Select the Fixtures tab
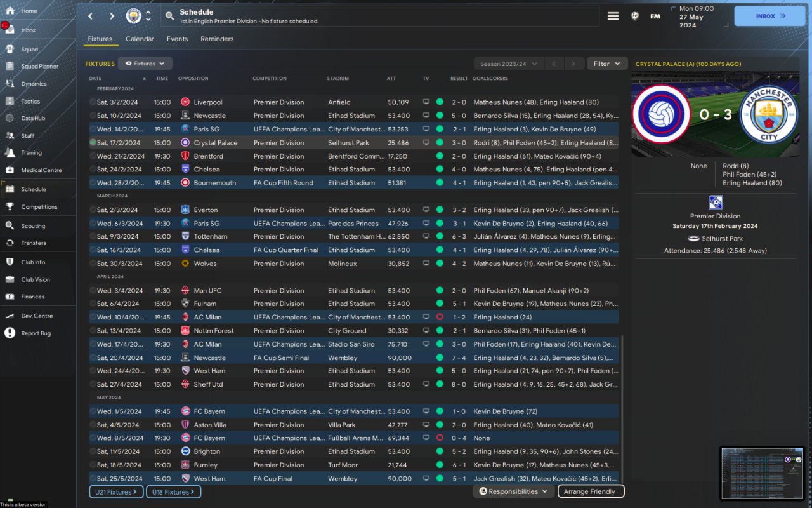The height and width of the screenshot is (508, 812). [x=100, y=39]
